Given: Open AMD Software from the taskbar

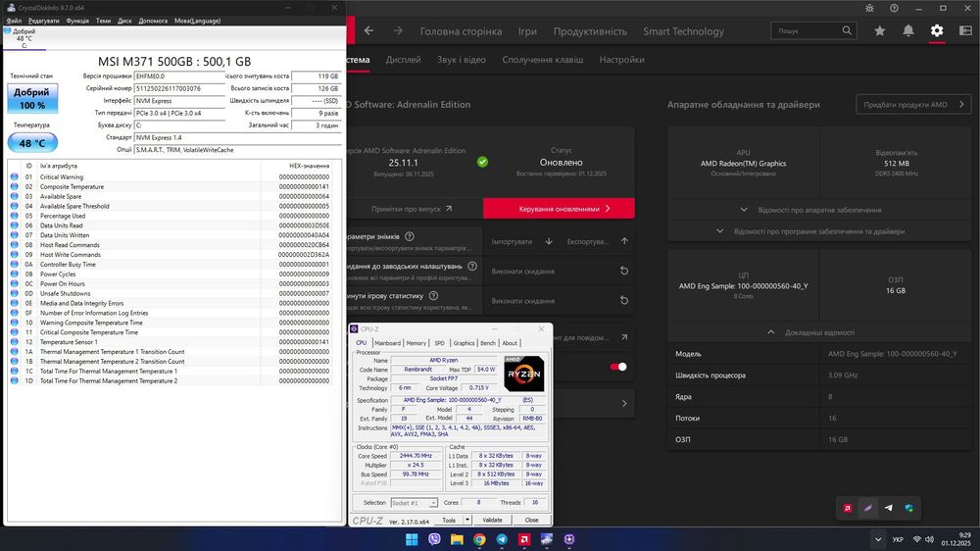Looking at the screenshot, I should point(524,539).
